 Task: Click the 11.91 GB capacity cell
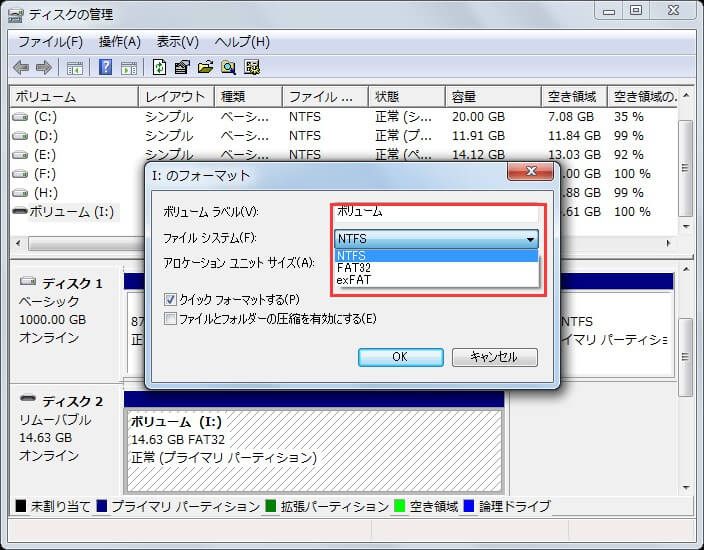(479, 136)
